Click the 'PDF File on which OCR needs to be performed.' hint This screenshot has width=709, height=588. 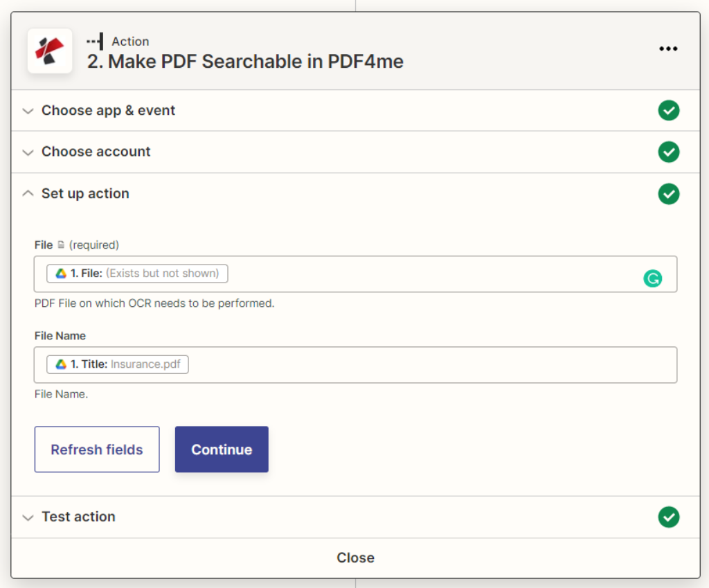tap(154, 303)
